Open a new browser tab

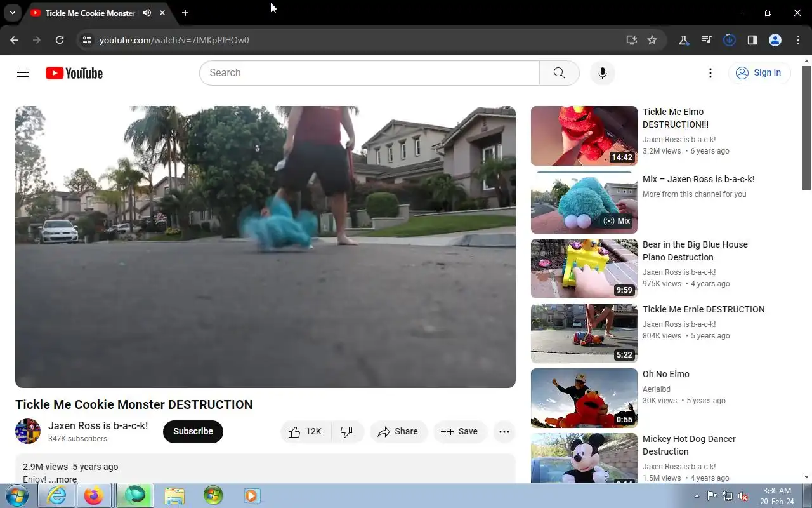click(185, 13)
